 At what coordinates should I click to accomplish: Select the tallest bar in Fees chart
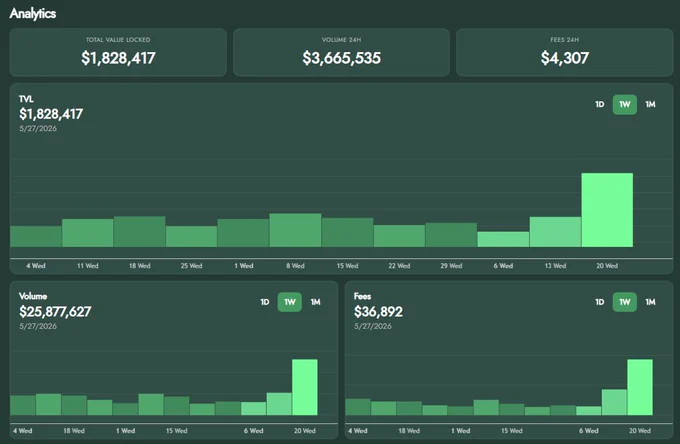click(x=640, y=387)
